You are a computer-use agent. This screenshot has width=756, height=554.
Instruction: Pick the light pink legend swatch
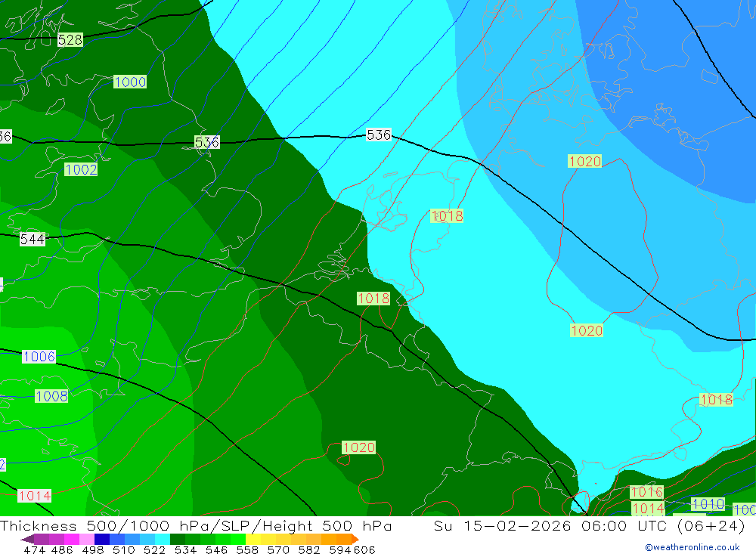coord(87,539)
